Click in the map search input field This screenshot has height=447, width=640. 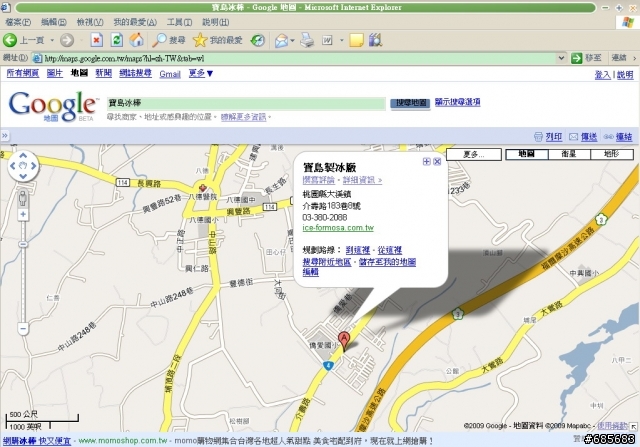246,103
